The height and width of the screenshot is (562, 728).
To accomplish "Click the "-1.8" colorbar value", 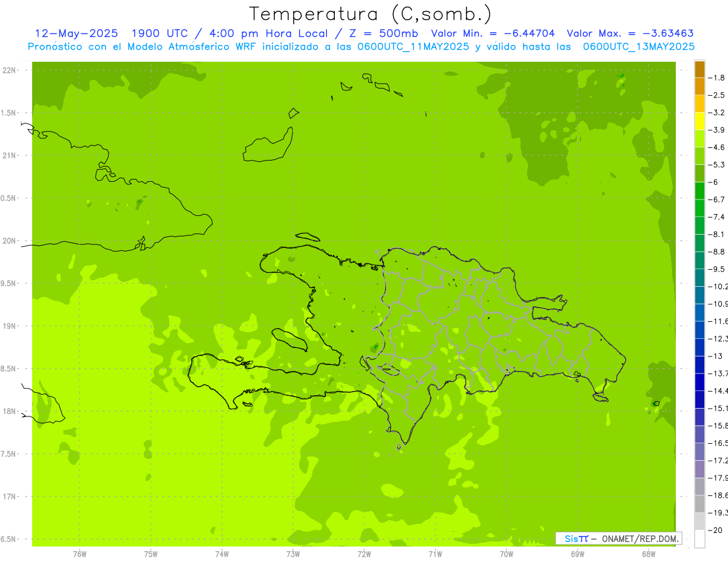I will click(x=716, y=78).
